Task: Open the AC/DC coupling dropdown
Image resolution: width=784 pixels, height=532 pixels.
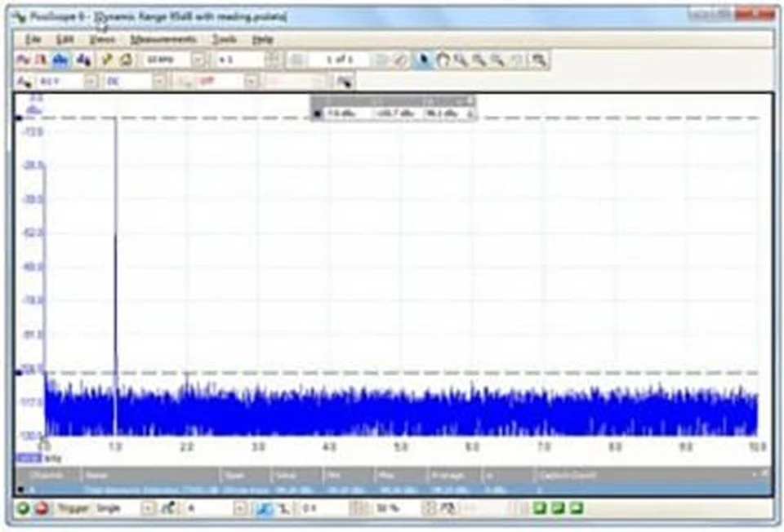Action: pyautogui.click(x=160, y=80)
